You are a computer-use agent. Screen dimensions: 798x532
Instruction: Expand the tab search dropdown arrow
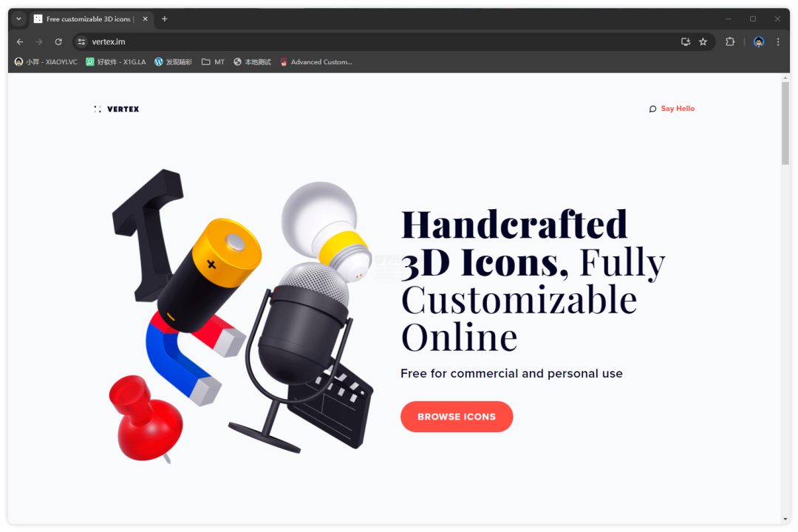point(18,18)
